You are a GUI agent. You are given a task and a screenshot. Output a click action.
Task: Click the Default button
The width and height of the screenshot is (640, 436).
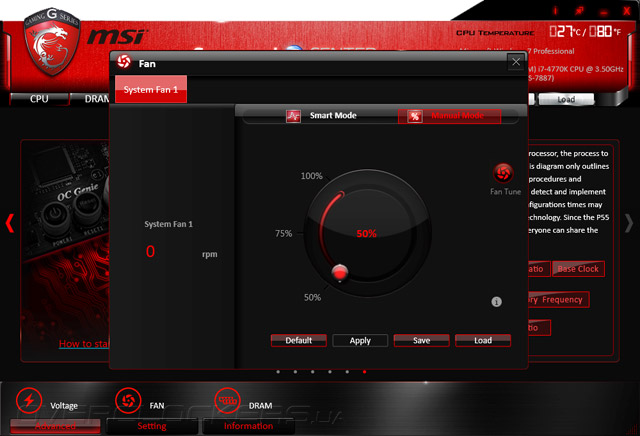click(x=299, y=340)
